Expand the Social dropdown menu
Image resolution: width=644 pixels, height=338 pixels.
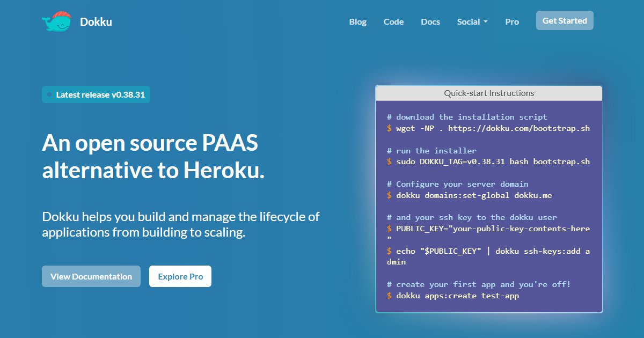472,22
